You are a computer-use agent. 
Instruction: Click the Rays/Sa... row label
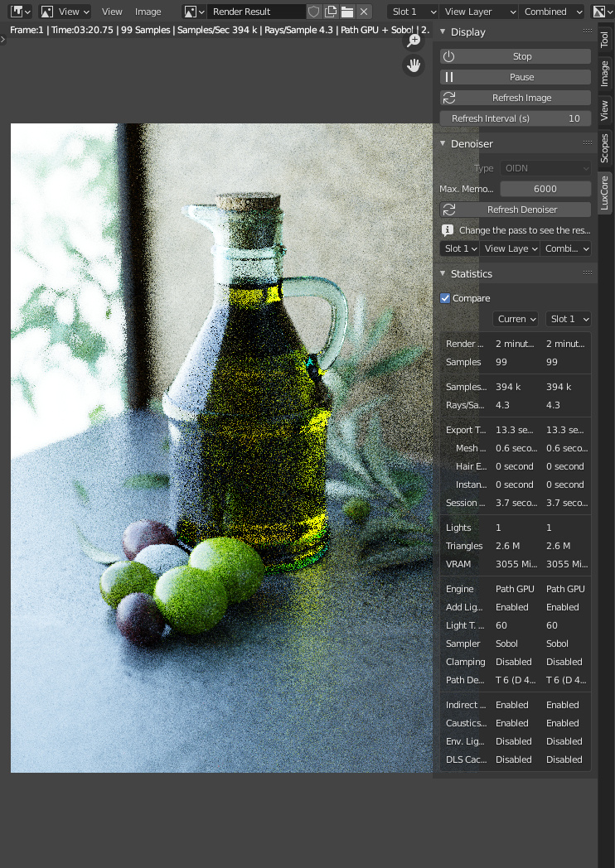click(465, 405)
